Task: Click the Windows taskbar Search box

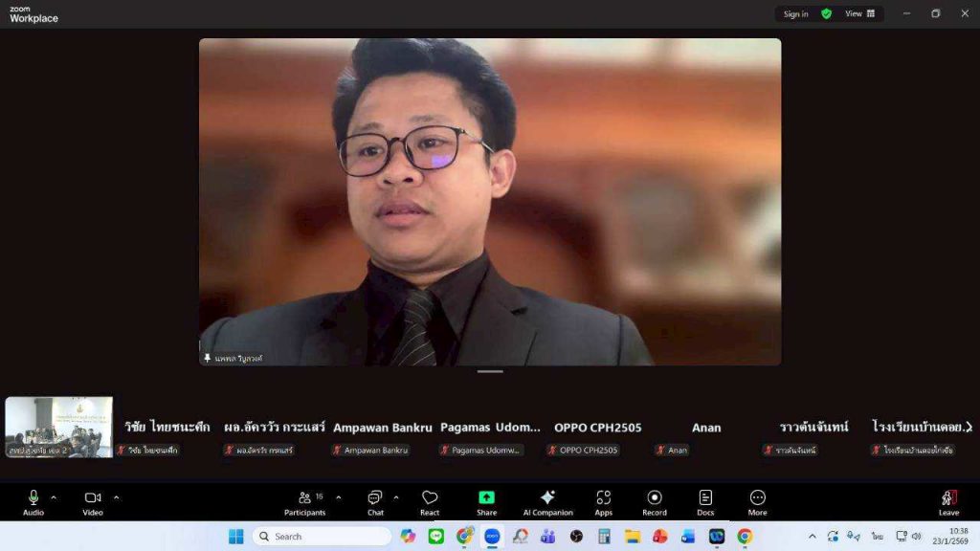Action: [322, 537]
